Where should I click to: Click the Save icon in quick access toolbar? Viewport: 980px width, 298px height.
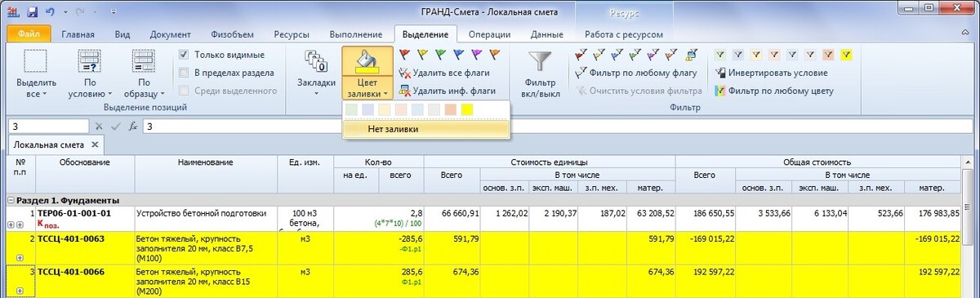[32, 13]
